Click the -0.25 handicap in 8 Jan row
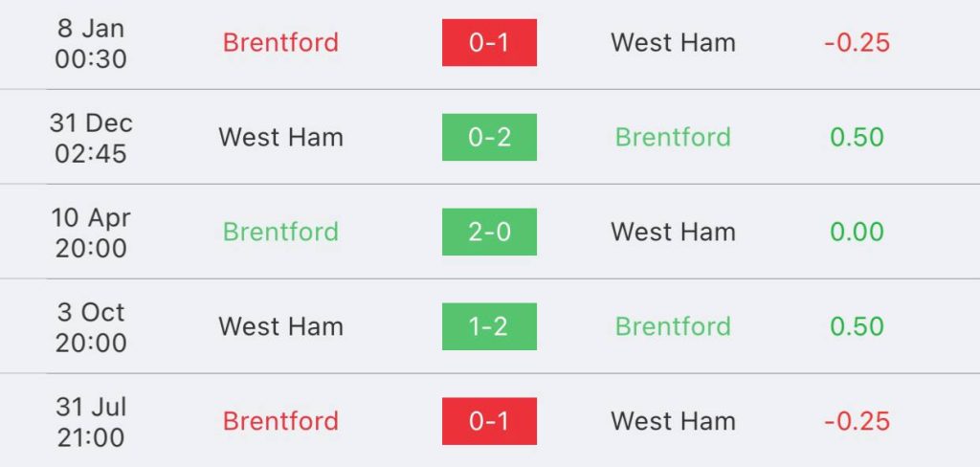This screenshot has height=467, width=980. click(857, 42)
